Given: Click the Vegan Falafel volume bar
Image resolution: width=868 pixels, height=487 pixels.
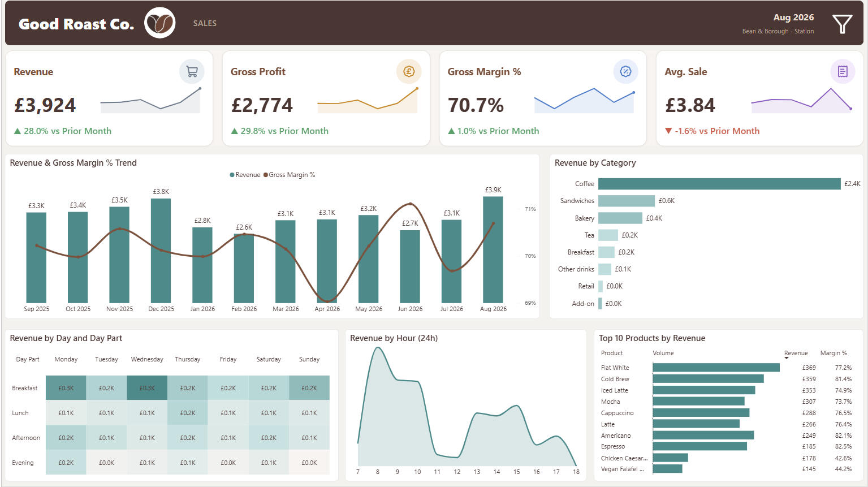Looking at the screenshot, I should pos(668,469).
